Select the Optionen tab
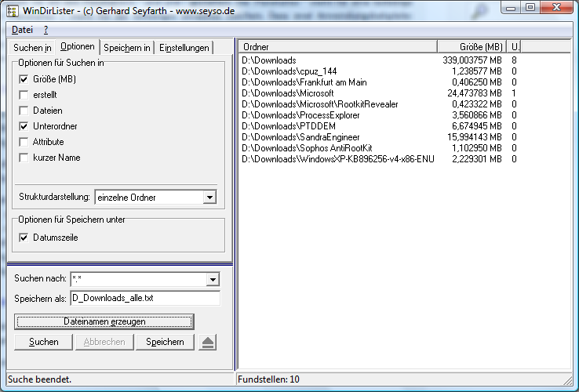 (x=78, y=46)
